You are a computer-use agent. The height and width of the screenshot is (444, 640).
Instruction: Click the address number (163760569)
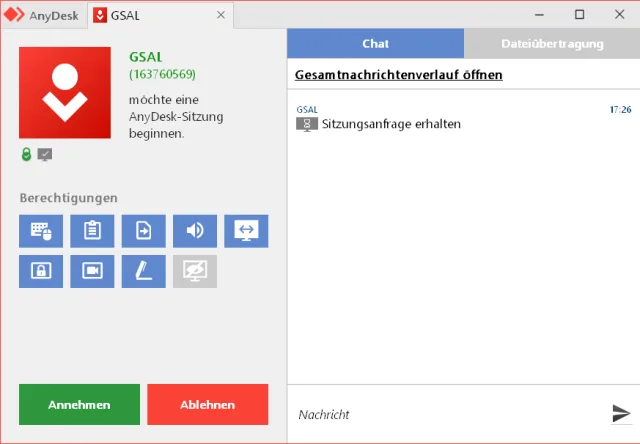click(x=162, y=74)
